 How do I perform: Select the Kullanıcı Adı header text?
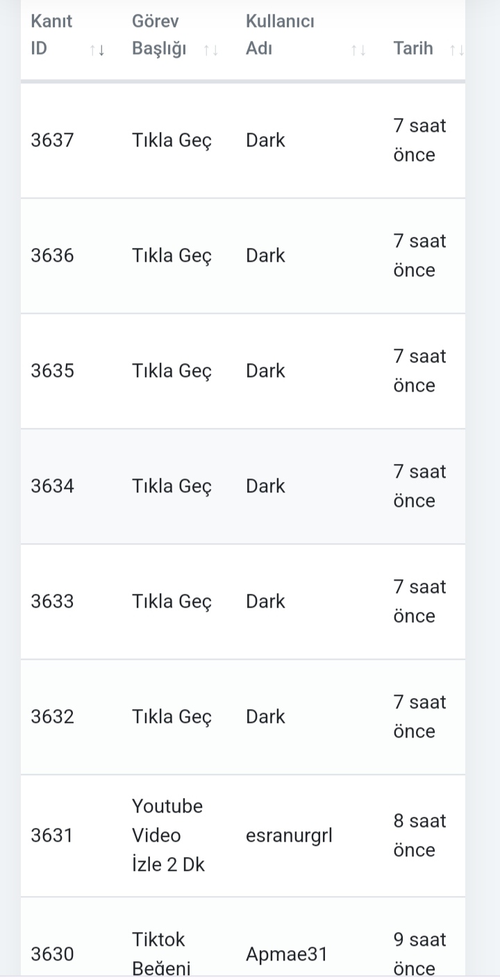coord(280,35)
